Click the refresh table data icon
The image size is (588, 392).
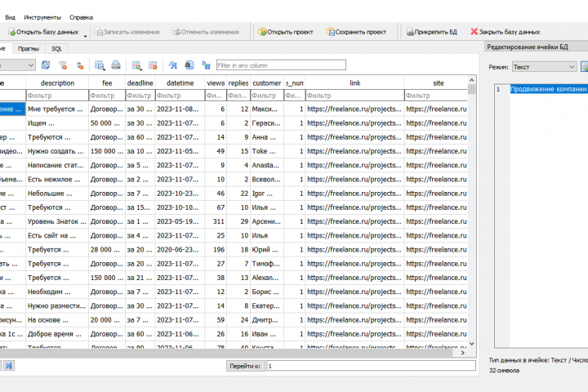(46, 65)
